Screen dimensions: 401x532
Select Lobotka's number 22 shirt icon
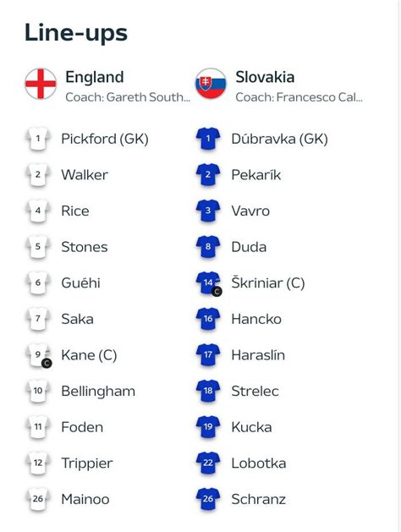point(208,463)
